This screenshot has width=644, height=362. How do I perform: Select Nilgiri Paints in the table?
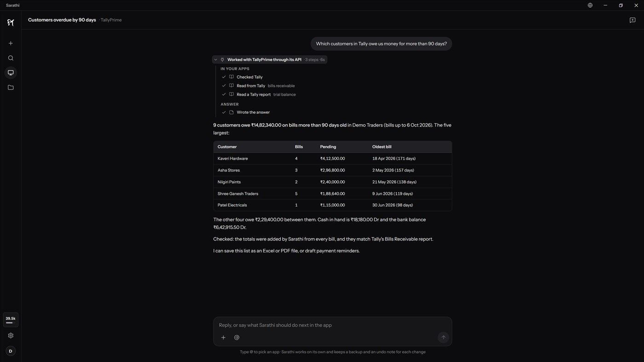(229, 182)
